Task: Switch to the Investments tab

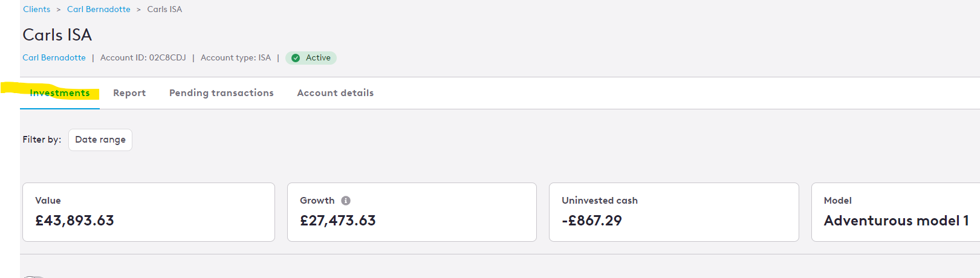Action: point(60,93)
